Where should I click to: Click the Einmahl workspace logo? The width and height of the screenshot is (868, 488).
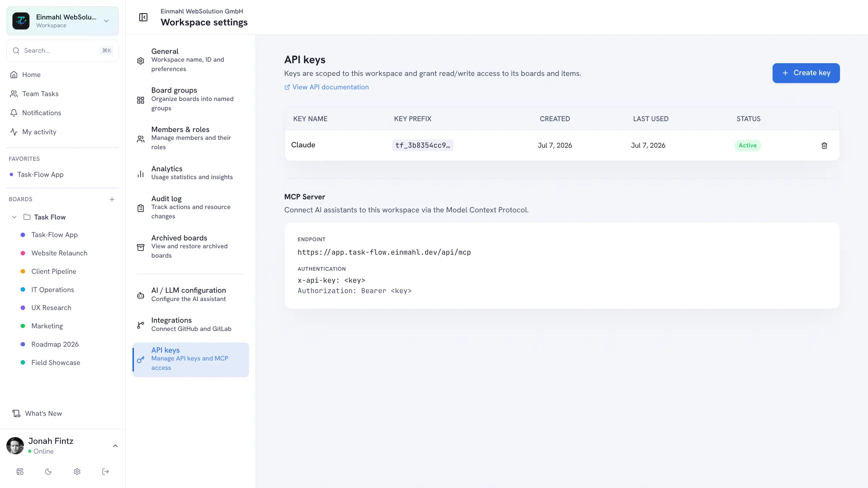tap(21, 21)
